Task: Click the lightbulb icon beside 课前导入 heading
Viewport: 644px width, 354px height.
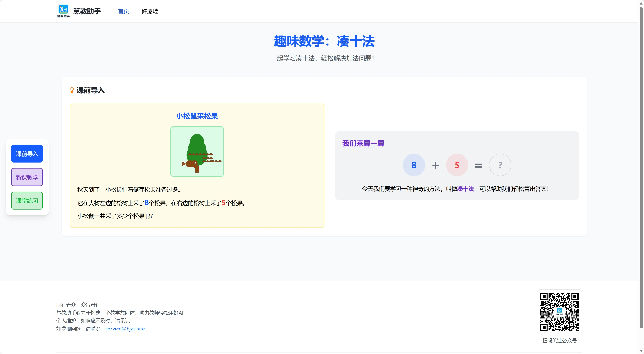Action: pos(72,90)
